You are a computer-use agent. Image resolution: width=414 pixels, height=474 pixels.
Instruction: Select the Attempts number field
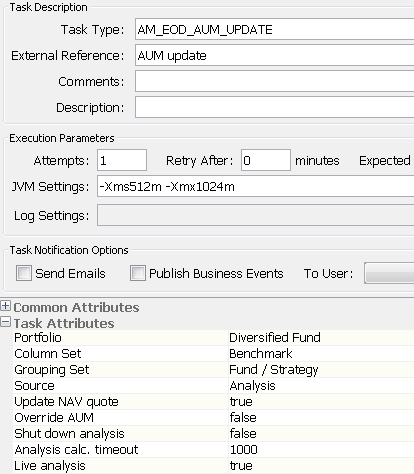(x=122, y=160)
